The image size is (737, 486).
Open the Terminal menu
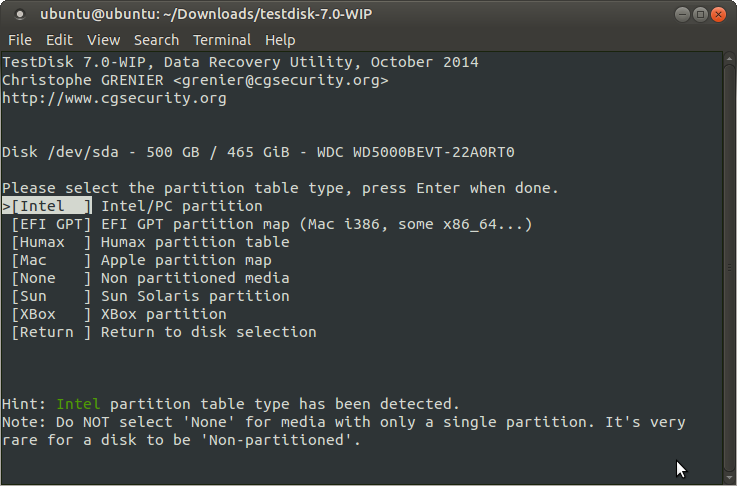[x=222, y=40]
